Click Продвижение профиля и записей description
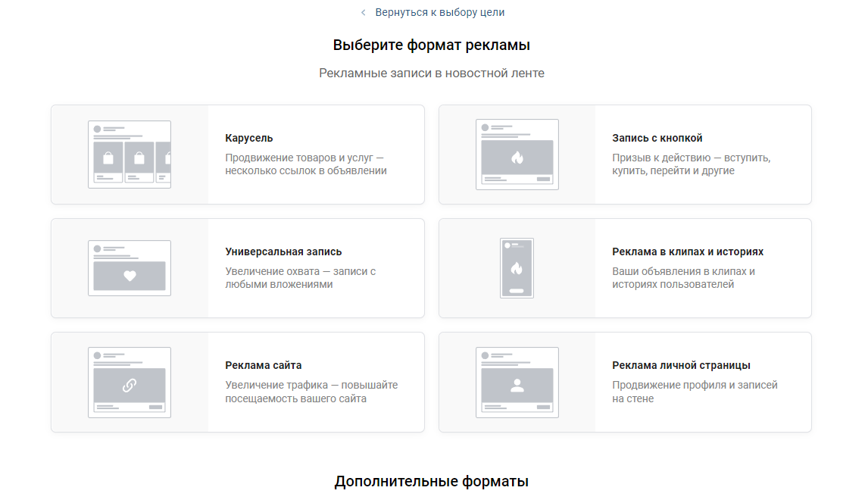Viewport: 868px width, 503px height. pos(695,392)
